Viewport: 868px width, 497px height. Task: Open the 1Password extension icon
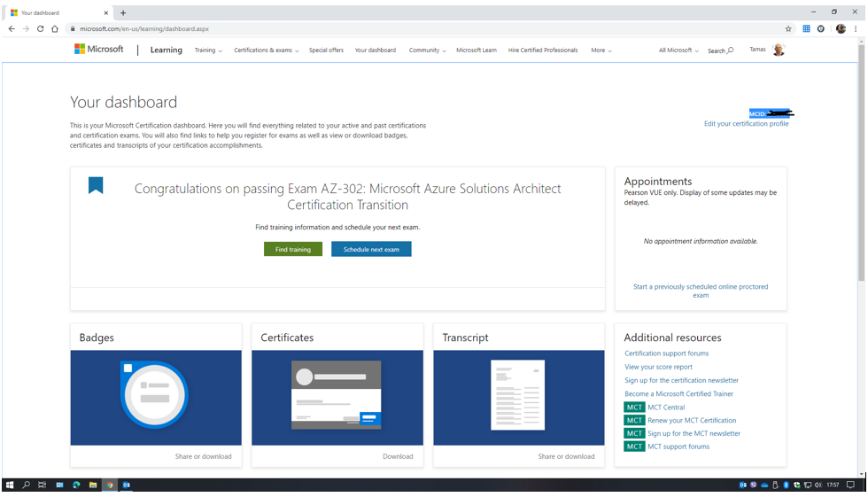pyautogui.click(x=821, y=28)
